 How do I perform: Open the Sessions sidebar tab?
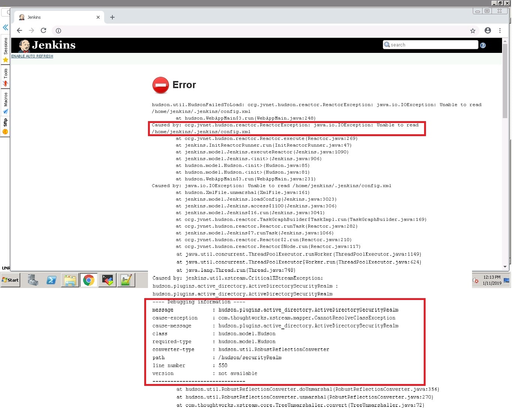click(x=5, y=50)
